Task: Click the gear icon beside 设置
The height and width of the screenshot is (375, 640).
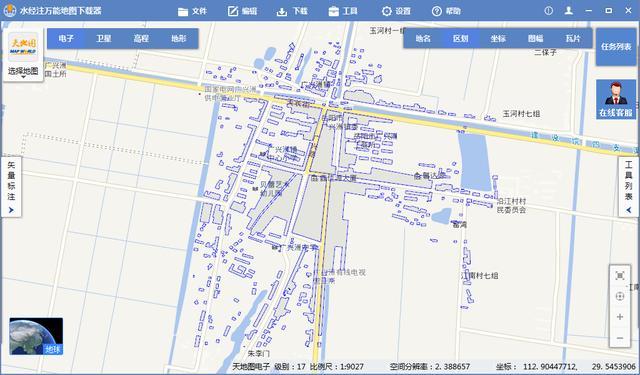Action: [x=387, y=11]
